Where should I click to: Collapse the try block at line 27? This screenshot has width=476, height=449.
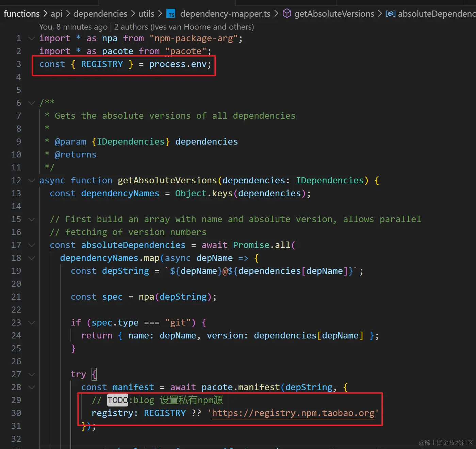31,374
